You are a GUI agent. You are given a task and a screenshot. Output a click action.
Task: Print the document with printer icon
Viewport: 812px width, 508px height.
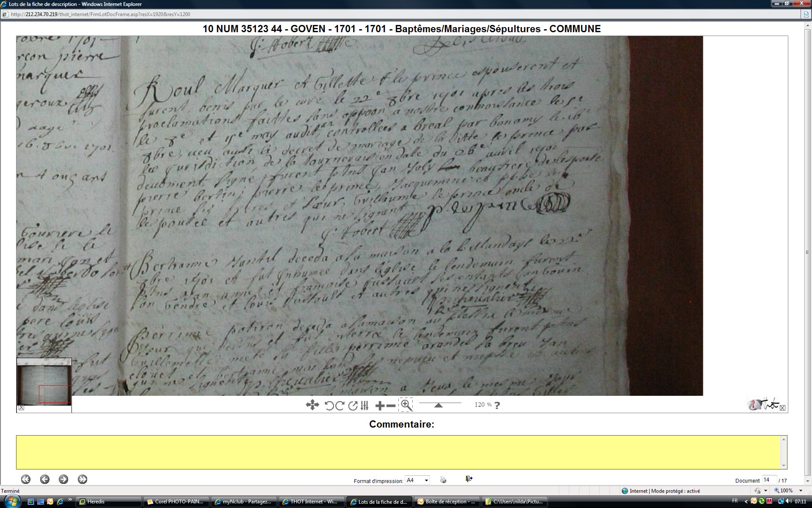443,480
